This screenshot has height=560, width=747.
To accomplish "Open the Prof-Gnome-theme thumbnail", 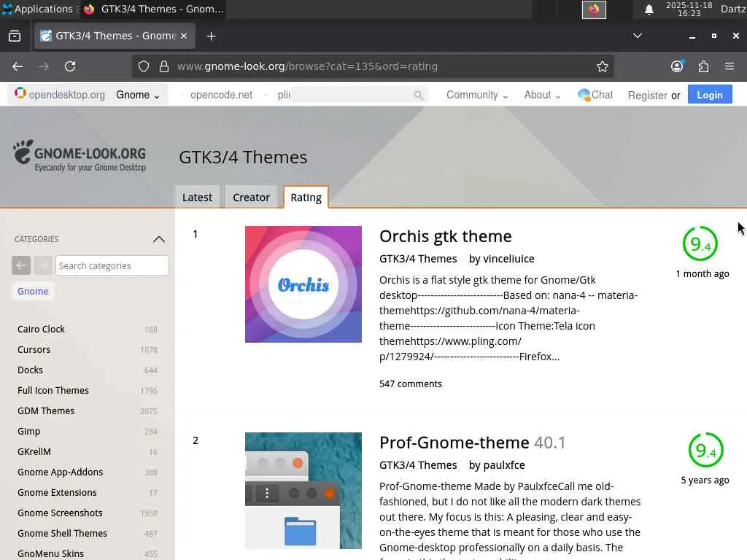I will 303,491.
